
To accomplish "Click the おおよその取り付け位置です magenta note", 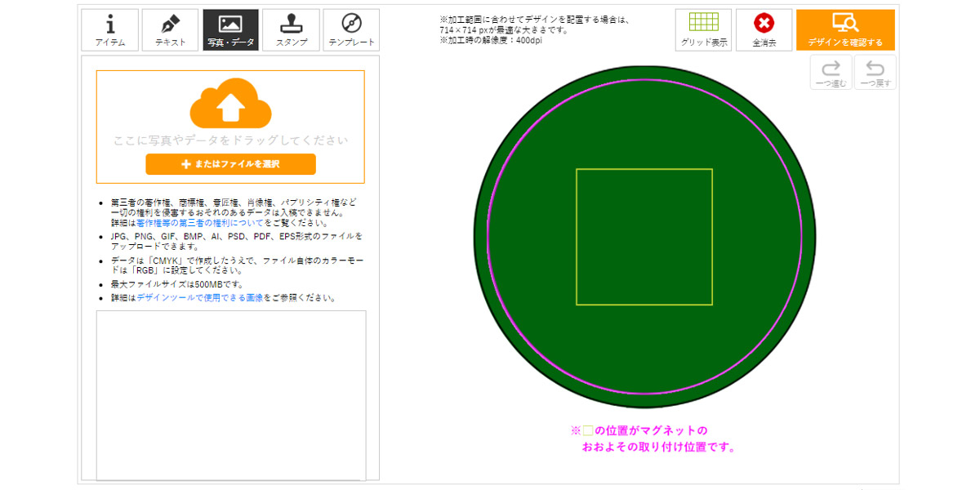I will coord(659,448).
